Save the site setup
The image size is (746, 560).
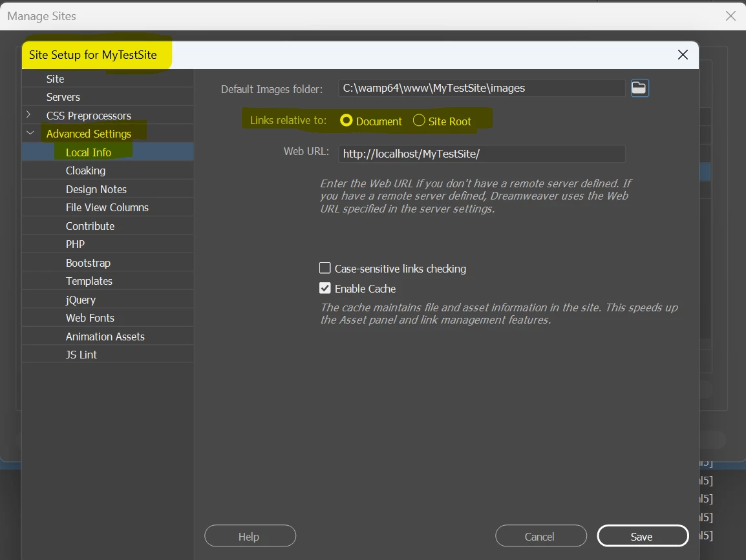(x=643, y=535)
